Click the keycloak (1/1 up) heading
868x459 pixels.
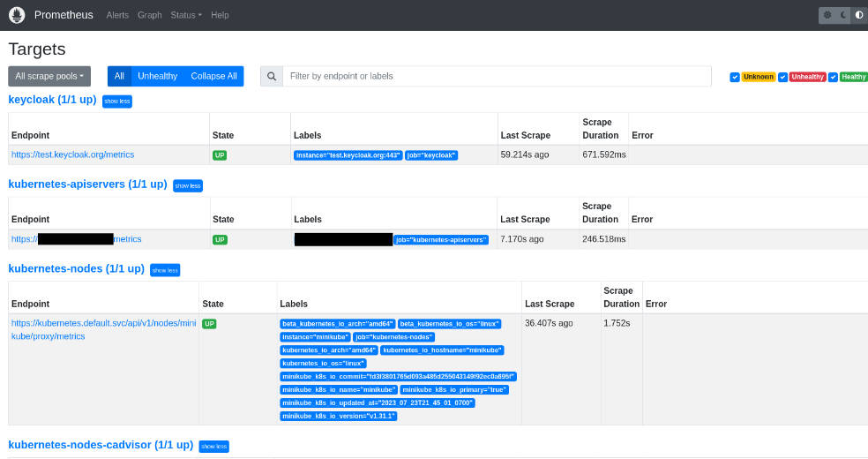[52, 100]
